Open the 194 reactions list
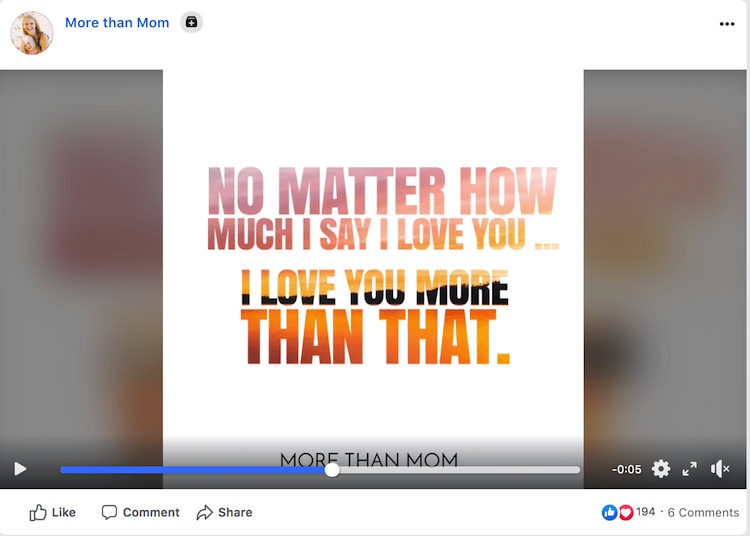The image size is (750, 536). 645,512
